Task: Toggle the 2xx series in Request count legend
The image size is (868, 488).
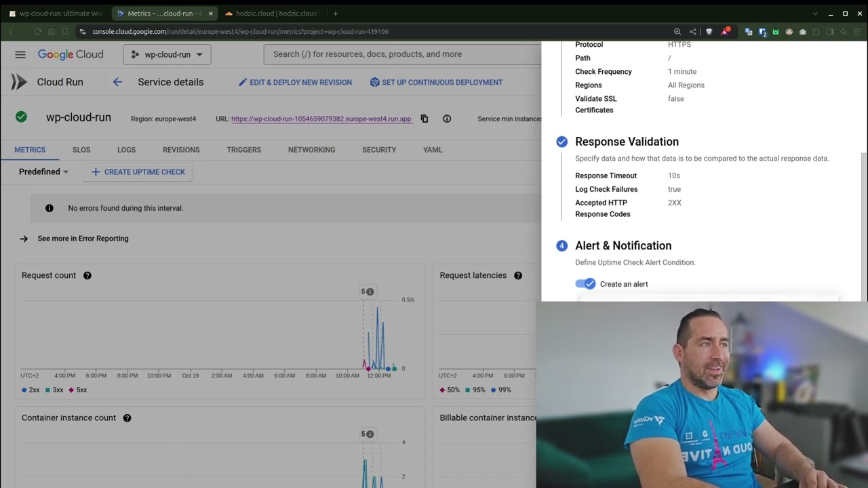Action: coord(31,390)
